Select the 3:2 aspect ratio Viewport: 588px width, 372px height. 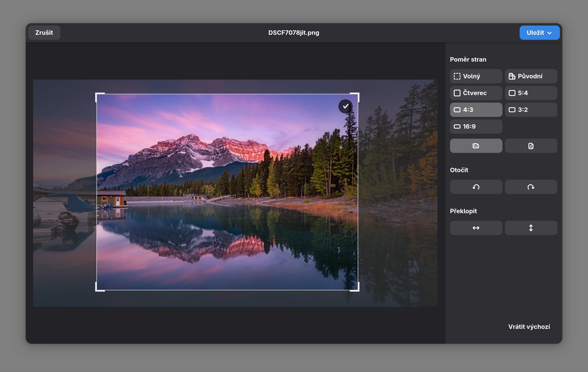531,110
